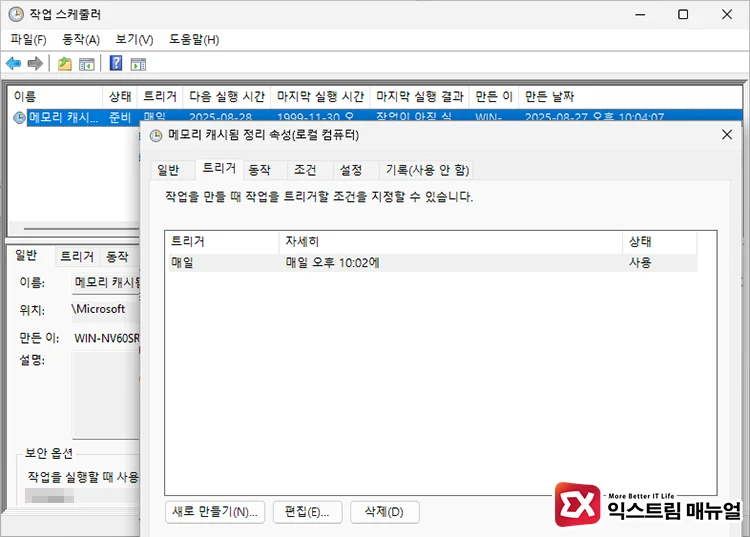Click the 2025-08-28 next run time cell
Viewport: 750px width, 537px height.
(x=221, y=117)
